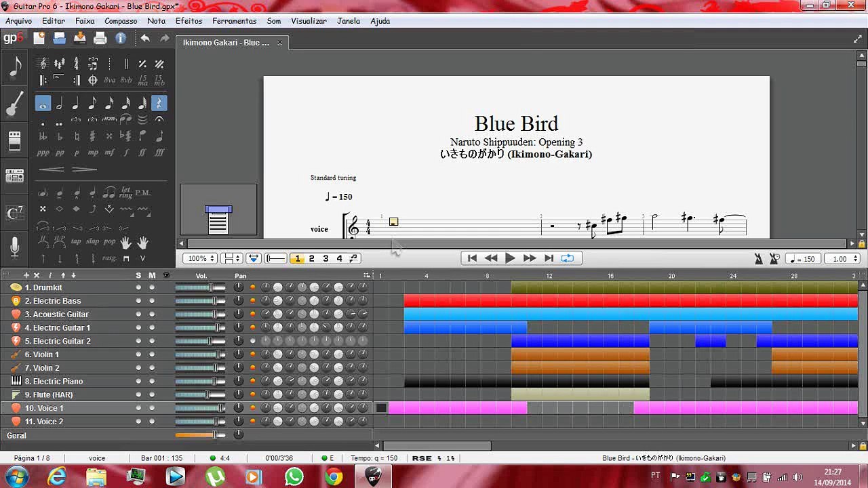This screenshot has width=868, height=488.
Task: Open the Compasso menu
Action: (121, 21)
